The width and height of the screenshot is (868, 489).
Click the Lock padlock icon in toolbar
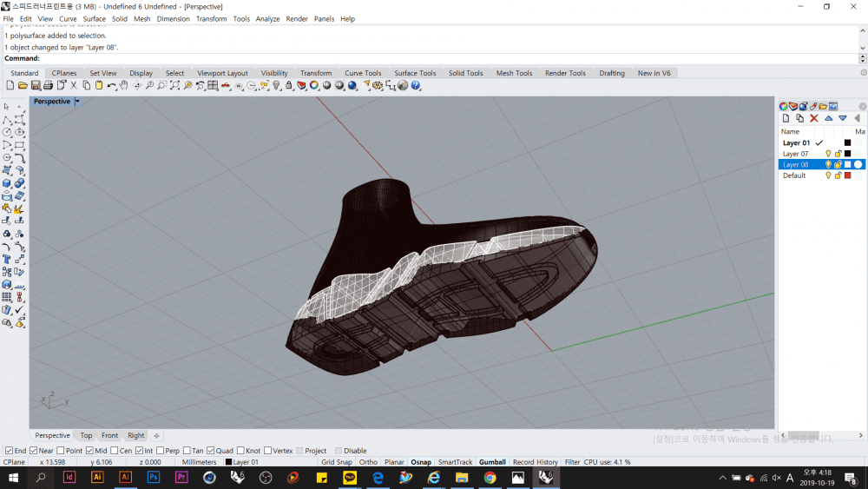(289, 85)
